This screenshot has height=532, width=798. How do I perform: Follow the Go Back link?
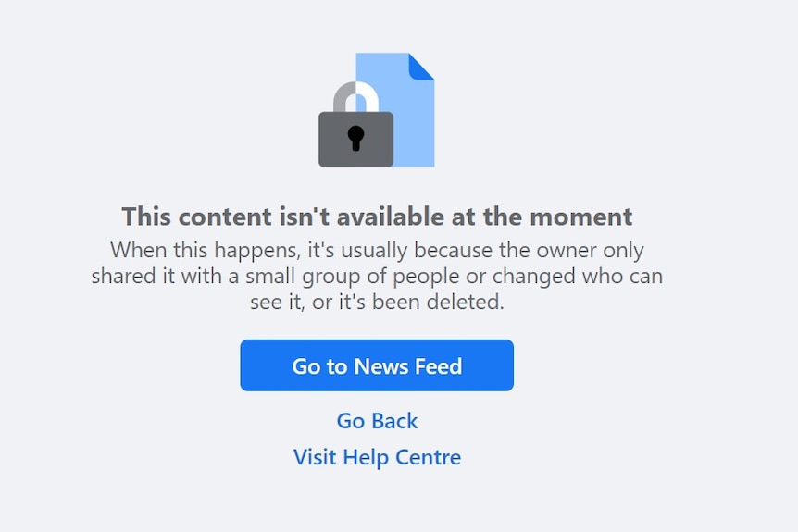point(377,421)
